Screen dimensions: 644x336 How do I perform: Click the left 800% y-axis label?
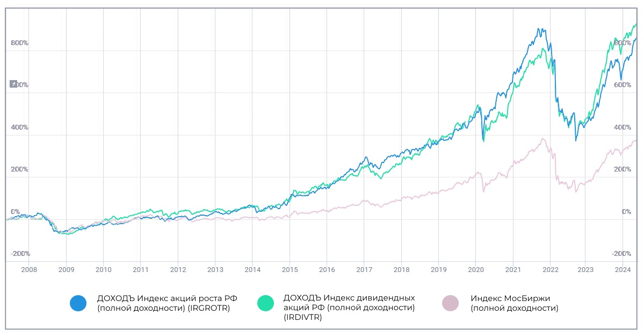[x=20, y=43]
